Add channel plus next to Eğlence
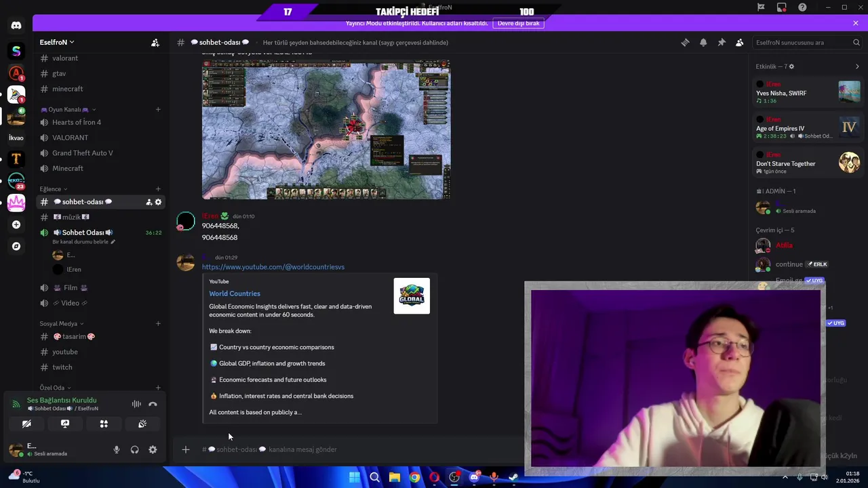The height and width of the screenshot is (488, 868). pyautogui.click(x=158, y=189)
